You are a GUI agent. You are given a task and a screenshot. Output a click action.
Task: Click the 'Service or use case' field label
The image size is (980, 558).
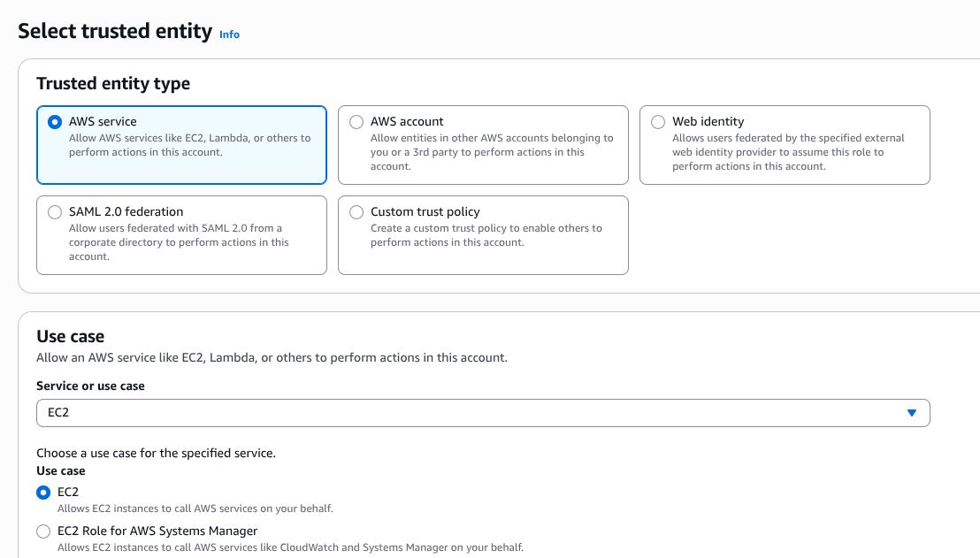pyautogui.click(x=90, y=386)
